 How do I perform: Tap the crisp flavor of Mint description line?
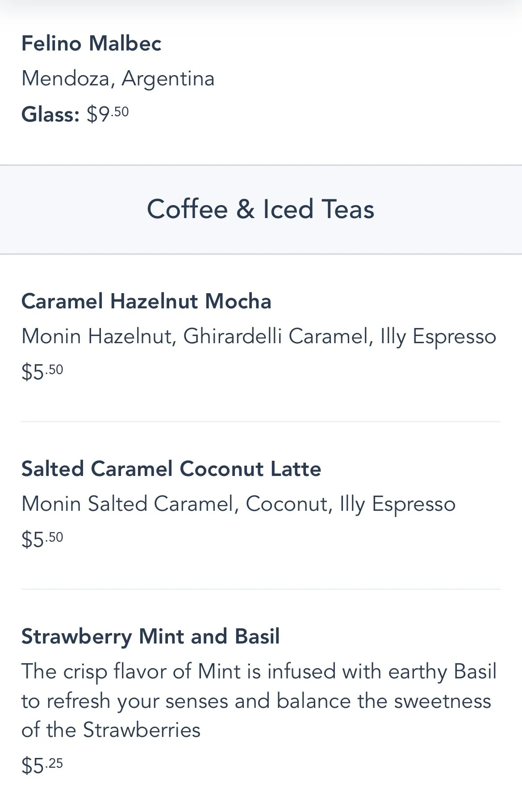(259, 672)
